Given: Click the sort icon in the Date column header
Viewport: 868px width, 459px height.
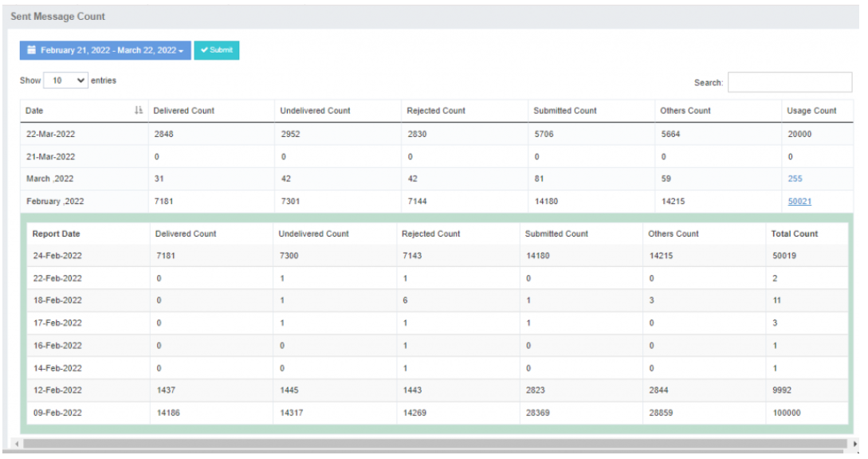Looking at the screenshot, I should (x=139, y=111).
